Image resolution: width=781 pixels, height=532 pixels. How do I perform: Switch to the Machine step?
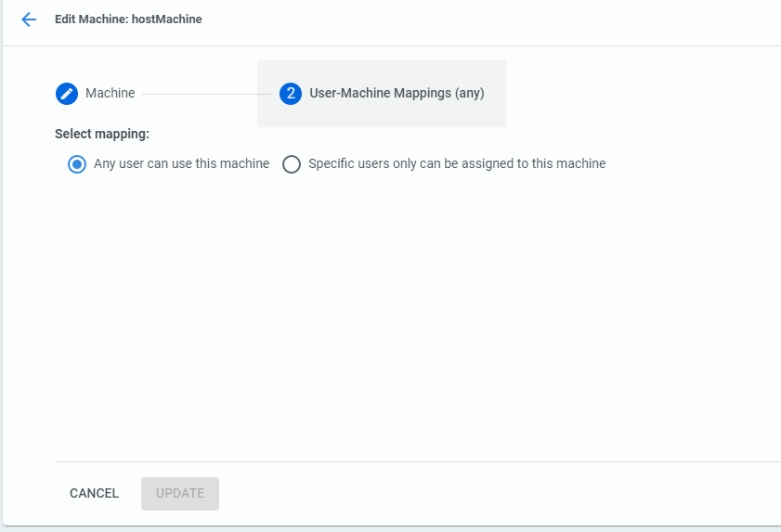click(95, 94)
